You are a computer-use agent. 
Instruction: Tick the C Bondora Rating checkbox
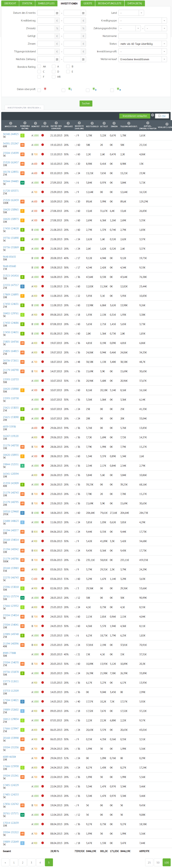(39, 71)
